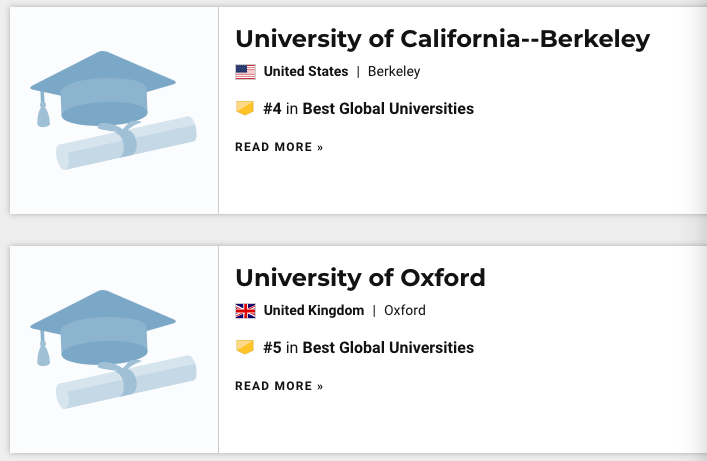Click Best Global Universities link for Oxford

click(388, 348)
